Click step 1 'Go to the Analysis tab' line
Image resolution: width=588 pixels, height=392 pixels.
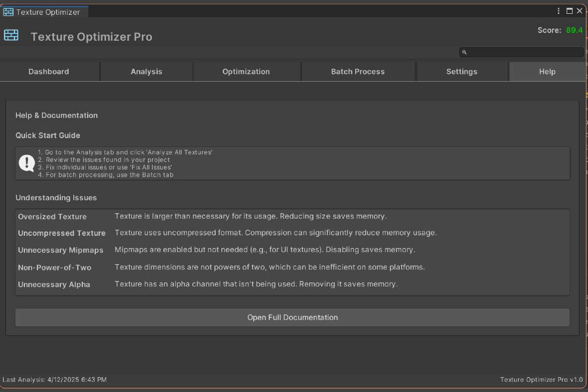click(125, 152)
